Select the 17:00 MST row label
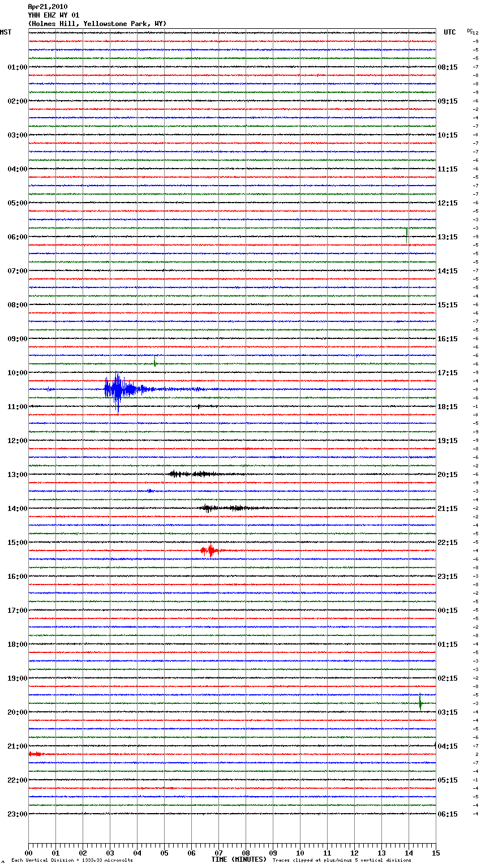481x868 pixels. point(18,611)
